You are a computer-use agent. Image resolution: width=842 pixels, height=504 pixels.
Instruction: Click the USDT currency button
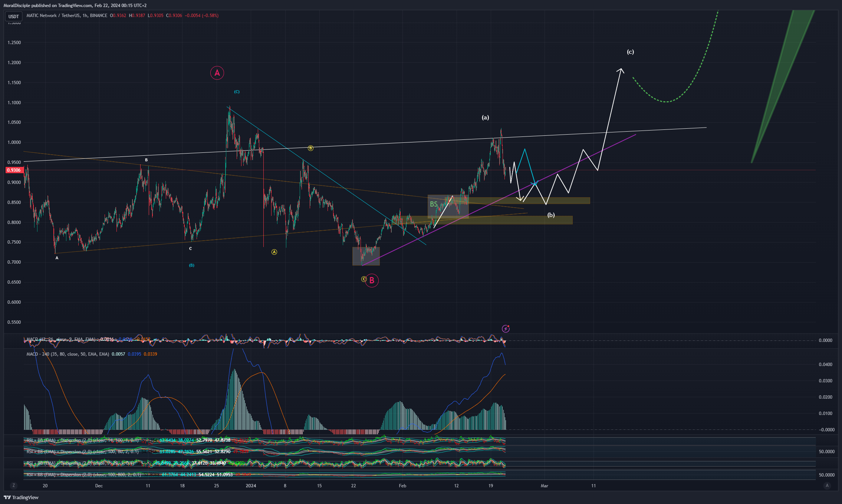coord(14,16)
